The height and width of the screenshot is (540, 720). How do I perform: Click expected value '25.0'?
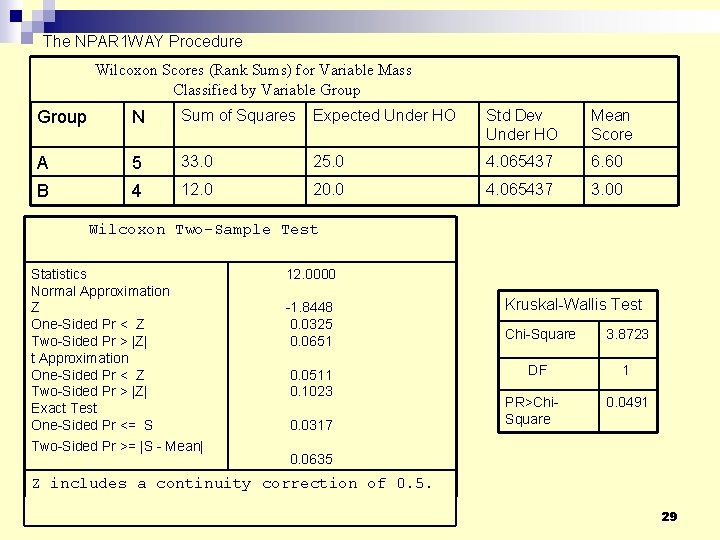(328, 161)
